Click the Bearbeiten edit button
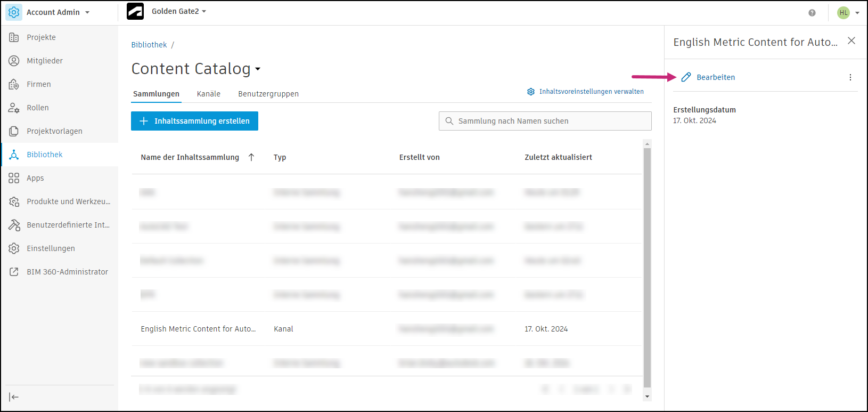 (708, 77)
